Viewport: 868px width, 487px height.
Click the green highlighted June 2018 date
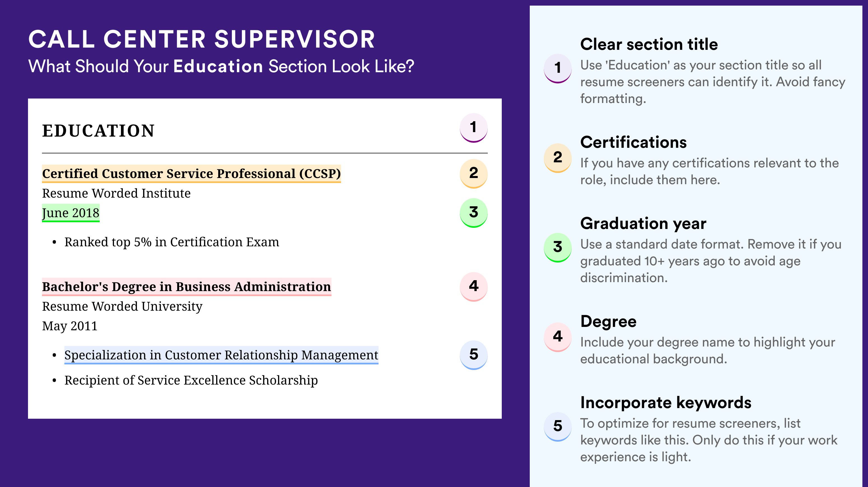(71, 213)
